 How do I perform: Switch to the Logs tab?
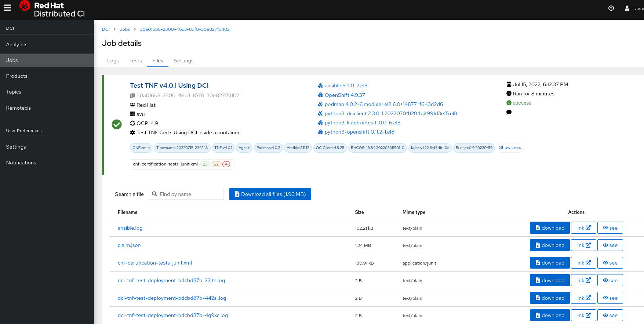[113, 61]
